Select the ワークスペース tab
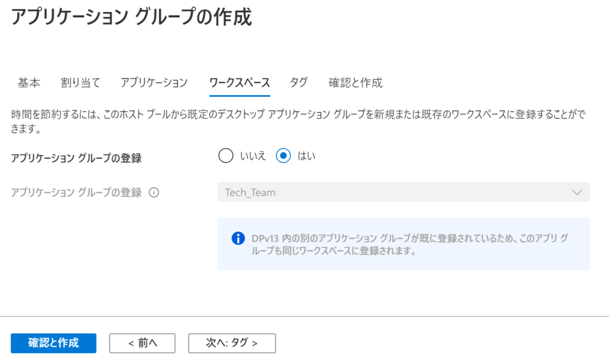The image size is (609, 364). (240, 82)
